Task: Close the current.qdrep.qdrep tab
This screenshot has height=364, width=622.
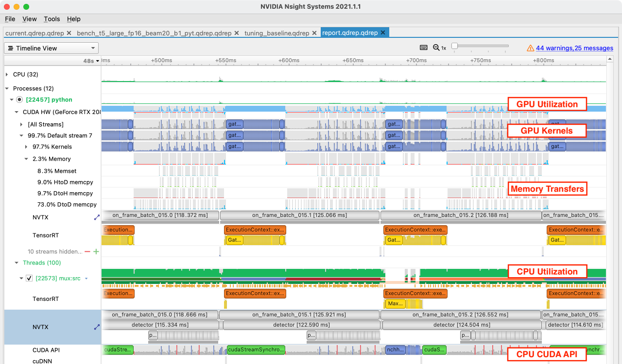Action: 69,33
